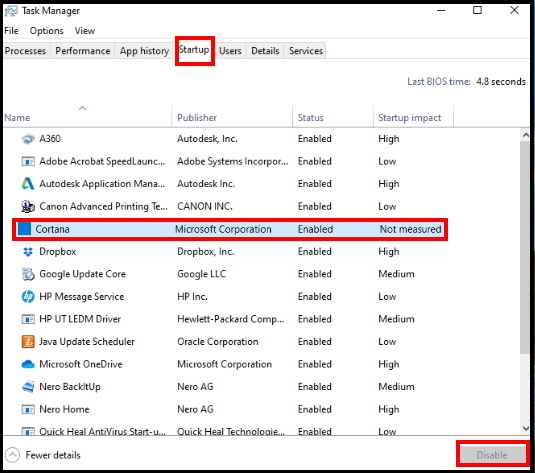Viewport: 535px width, 473px height.
Task: Select the Google Update Core row name
Action: (83, 274)
